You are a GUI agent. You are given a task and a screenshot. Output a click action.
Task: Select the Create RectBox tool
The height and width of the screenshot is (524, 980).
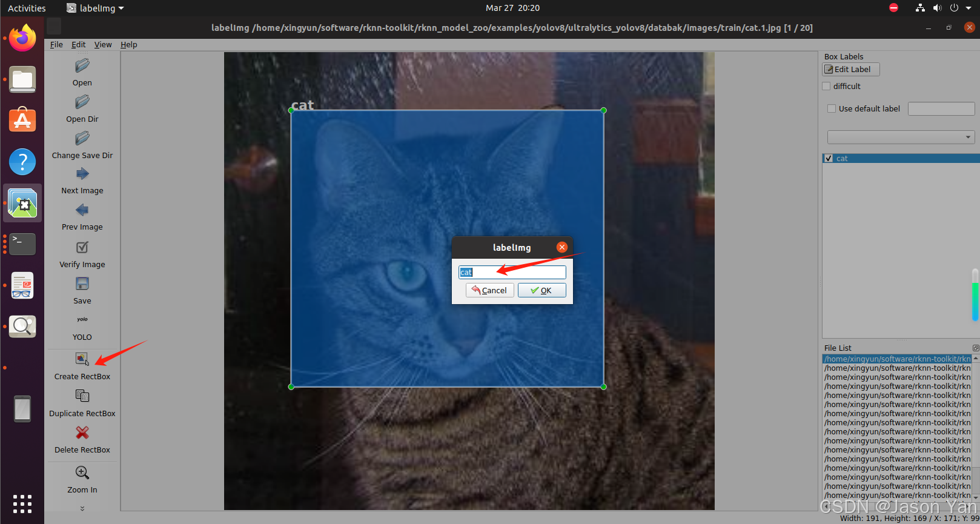pos(82,359)
